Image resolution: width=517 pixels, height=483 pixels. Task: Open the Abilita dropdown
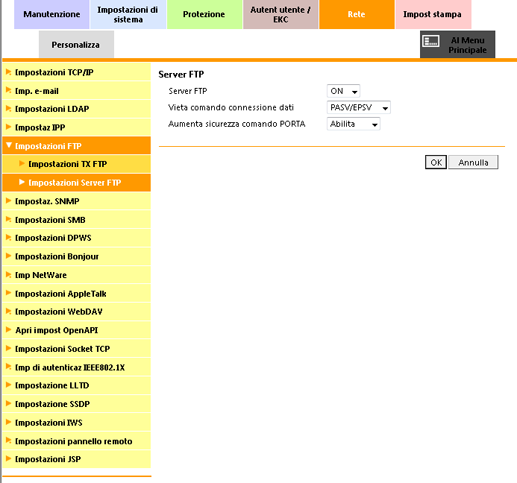(x=353, y=124)
